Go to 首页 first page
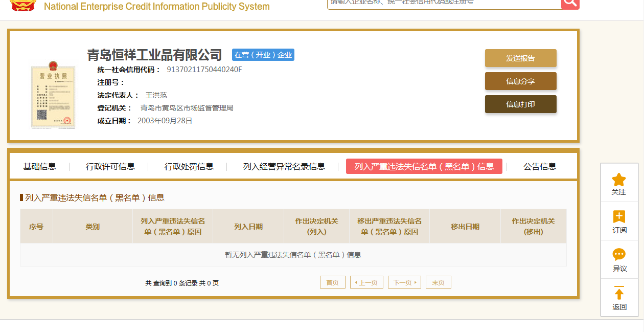644x332 pixels. point(333,282)
